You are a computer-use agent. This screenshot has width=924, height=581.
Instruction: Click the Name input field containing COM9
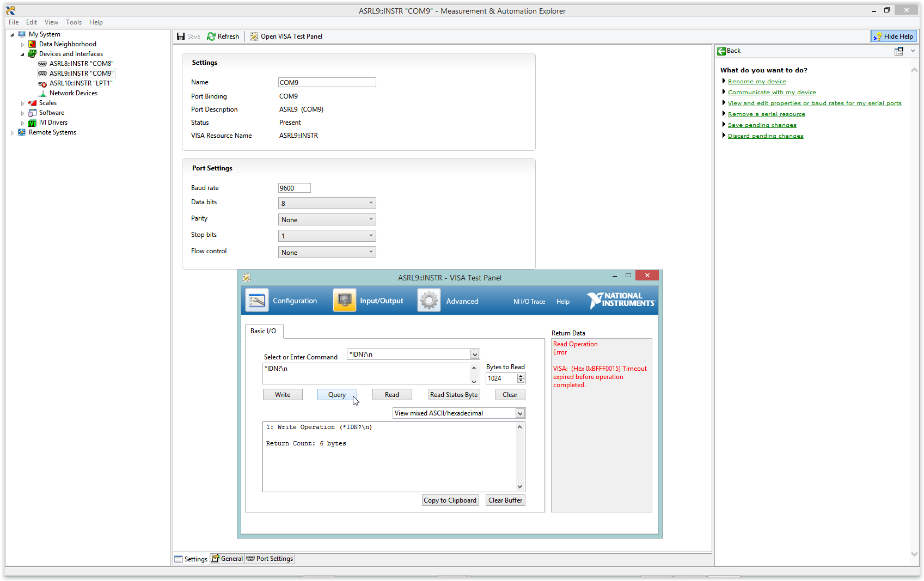click(327, 82)
